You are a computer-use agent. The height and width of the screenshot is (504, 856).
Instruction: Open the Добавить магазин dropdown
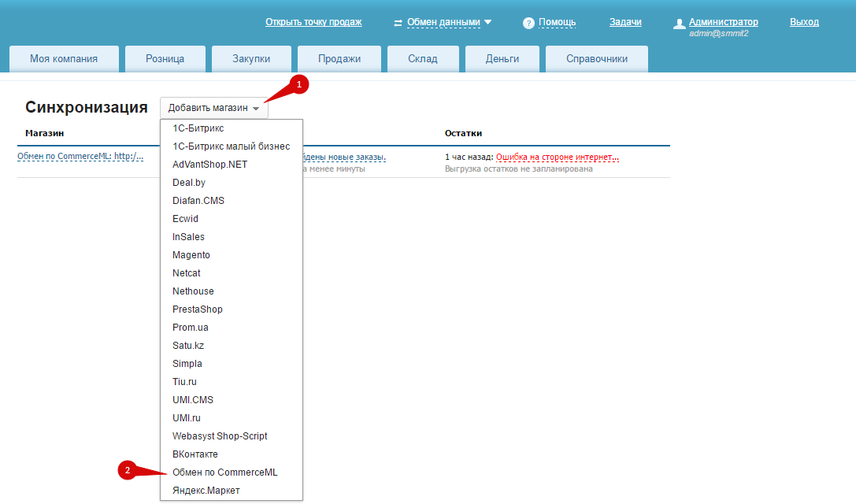pos(213,108)
